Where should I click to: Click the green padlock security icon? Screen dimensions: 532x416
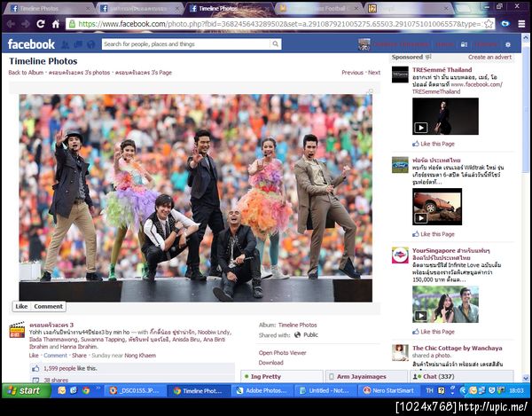[x=72, y=24]
